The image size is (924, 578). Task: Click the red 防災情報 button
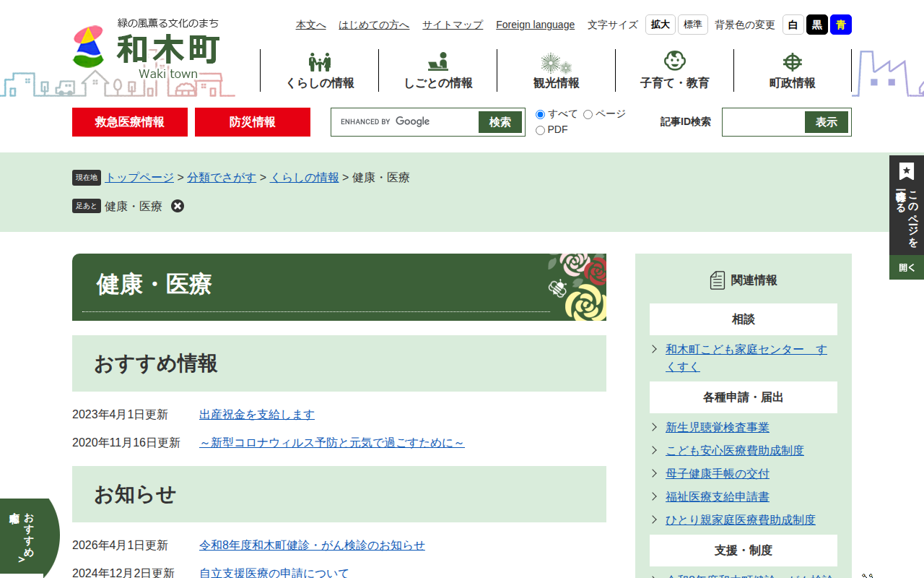[x=253, y=122]
